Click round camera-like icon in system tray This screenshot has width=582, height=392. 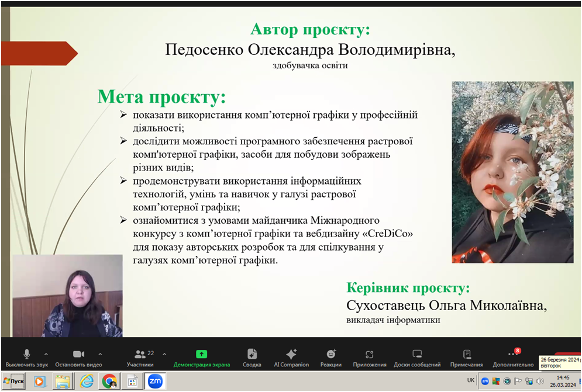(x=507, y=381)
